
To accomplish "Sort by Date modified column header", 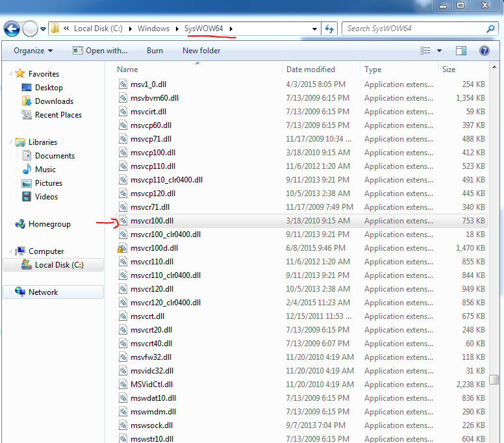I will coord(310,70).
